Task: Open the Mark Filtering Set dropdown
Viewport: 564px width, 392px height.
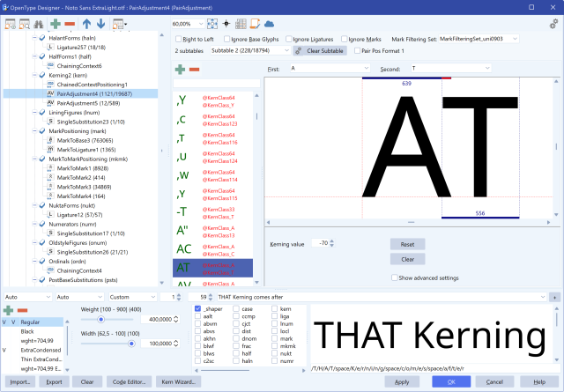Action: click(x=479, y=39)
